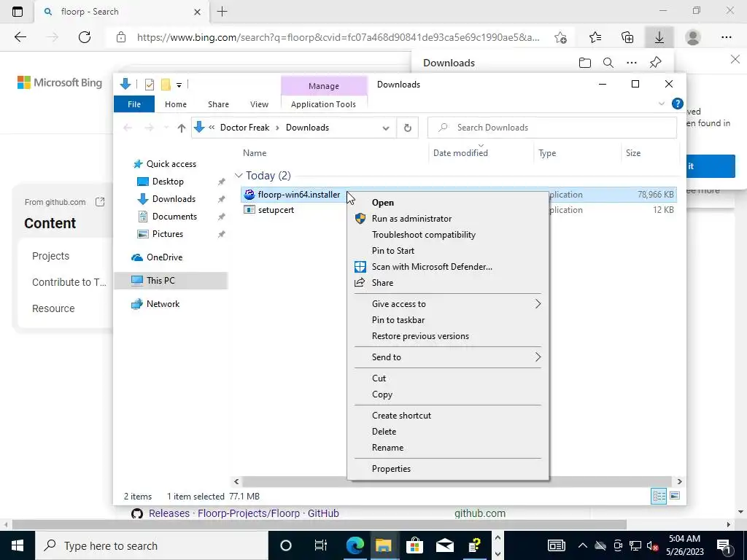747x560 pixels.
Task: Open From github.com external link icon
Action: (x=99, y=202)
